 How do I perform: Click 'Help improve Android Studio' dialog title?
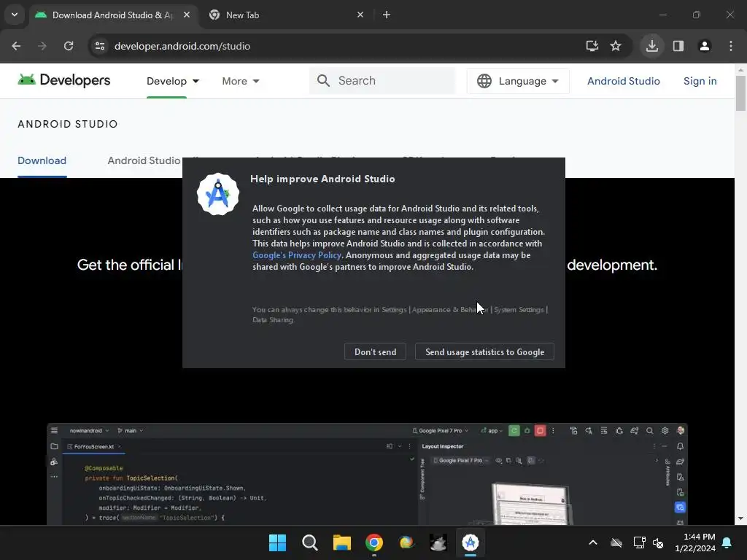[x=322, y=179]
